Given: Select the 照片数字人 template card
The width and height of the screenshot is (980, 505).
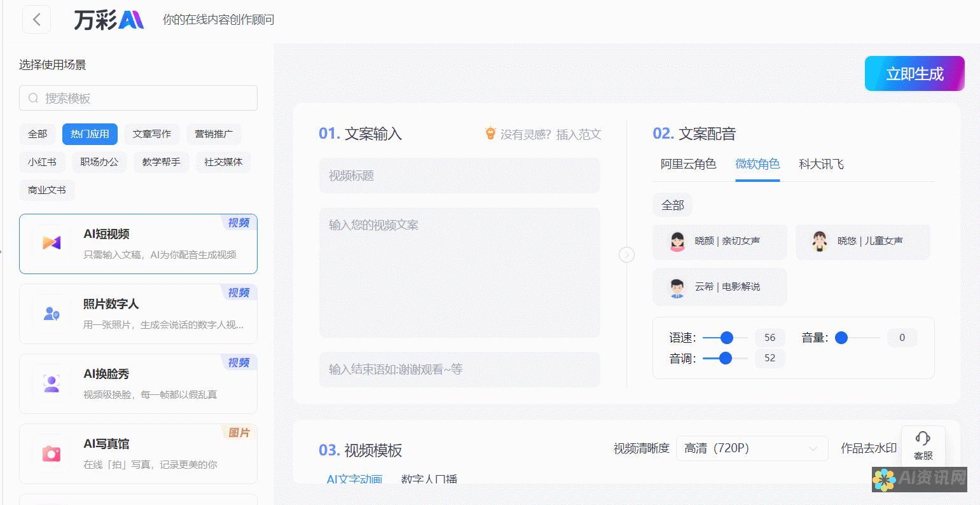Looking at the screenshot, I should tap(138, 314).
